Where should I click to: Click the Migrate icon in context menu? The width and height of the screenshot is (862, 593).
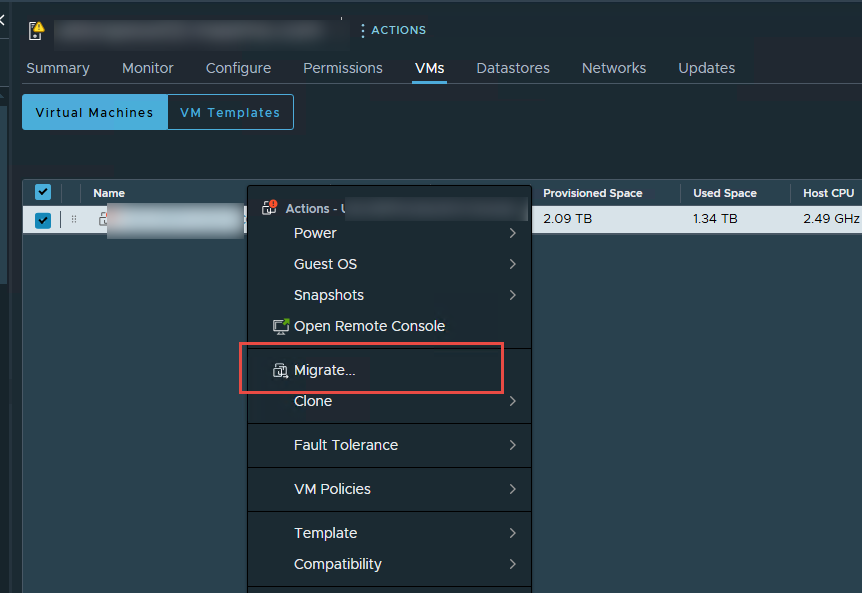pyautogui.click(x=280, y=371)
